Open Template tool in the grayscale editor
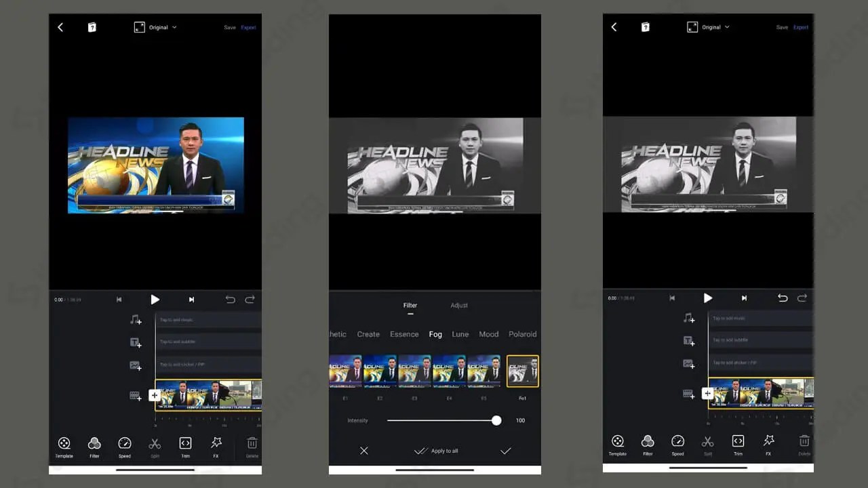 (x=618, y=445)
